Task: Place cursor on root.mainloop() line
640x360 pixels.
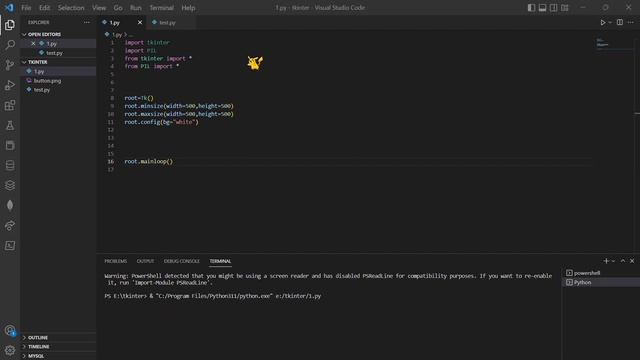Action: (149, 162)
